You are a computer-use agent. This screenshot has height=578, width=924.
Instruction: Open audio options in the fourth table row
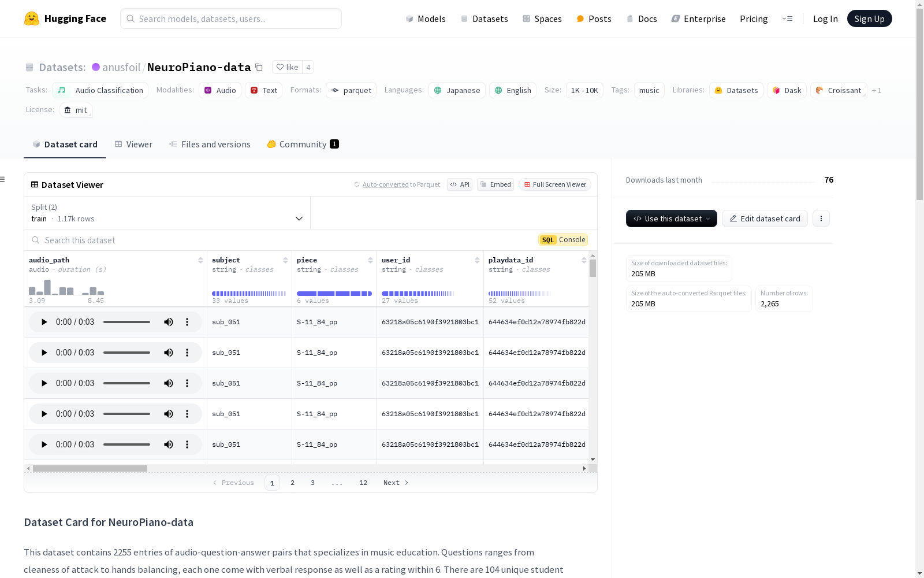pos(187,414)
